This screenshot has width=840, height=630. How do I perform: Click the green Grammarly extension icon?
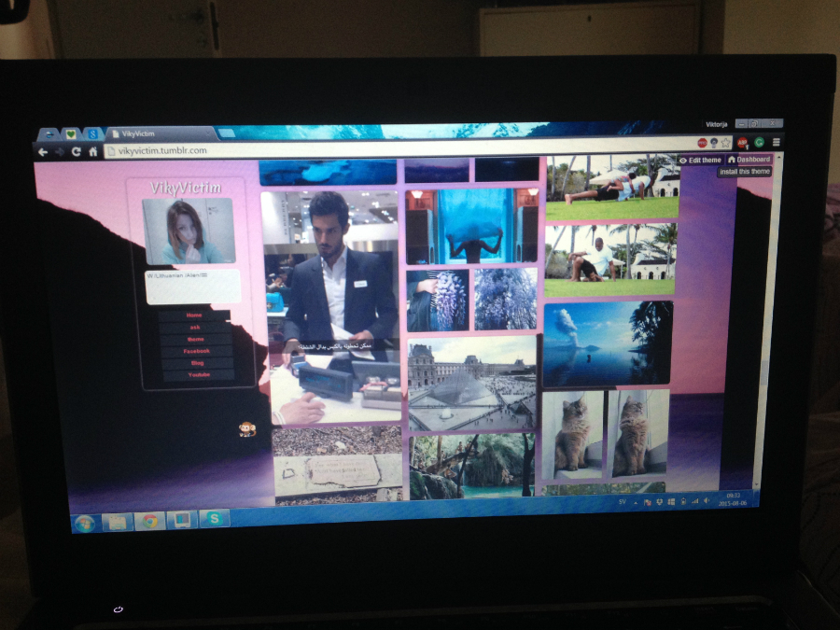[x=759, y=142]
